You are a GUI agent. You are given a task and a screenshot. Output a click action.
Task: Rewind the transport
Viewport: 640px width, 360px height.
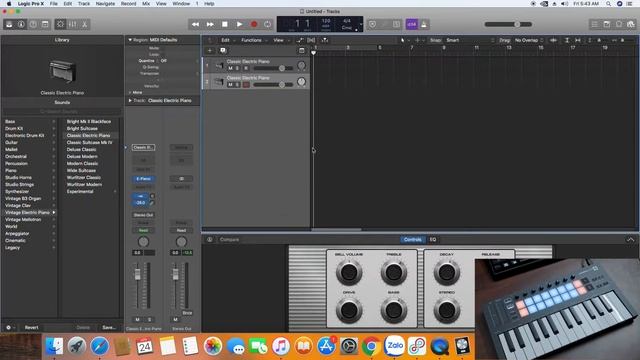pyautogui.click(x=196, y=24)
